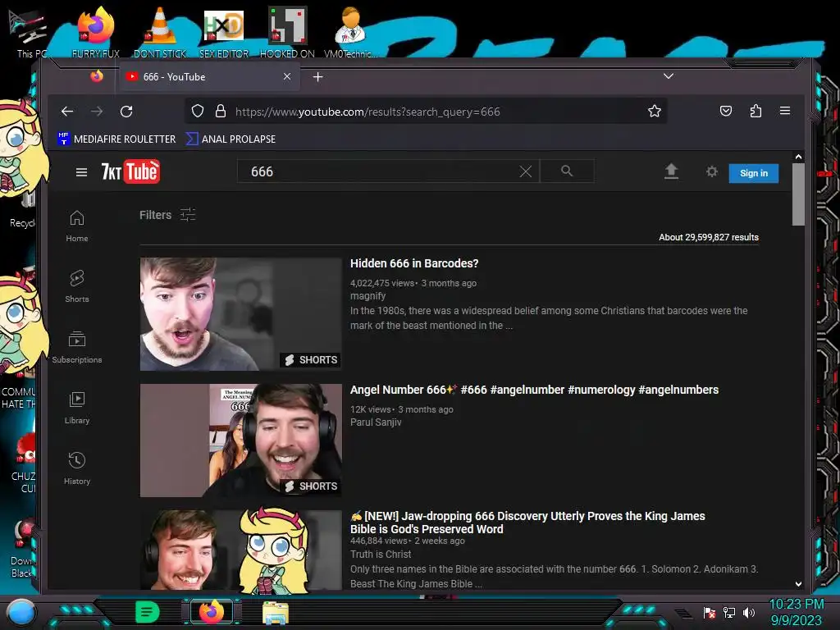Open Shorts in the sidebar
The height and width of the screenshot is (630, 840).
(x=77, y=286)
